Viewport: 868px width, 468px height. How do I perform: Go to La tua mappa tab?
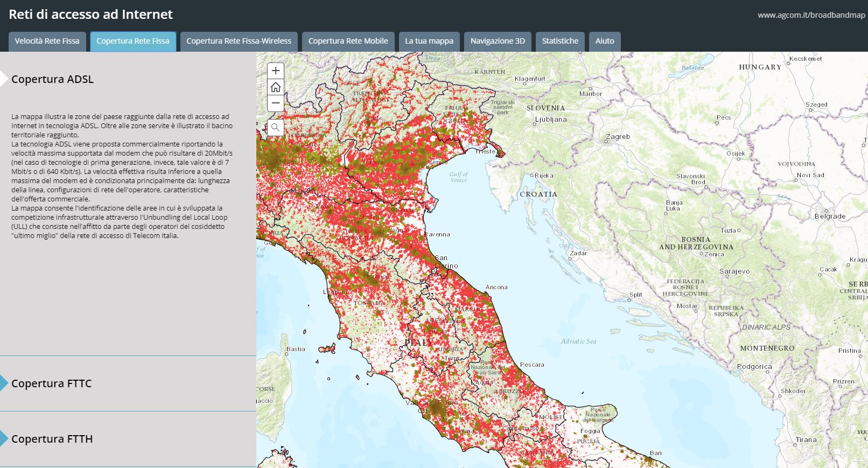coord(429,41)
